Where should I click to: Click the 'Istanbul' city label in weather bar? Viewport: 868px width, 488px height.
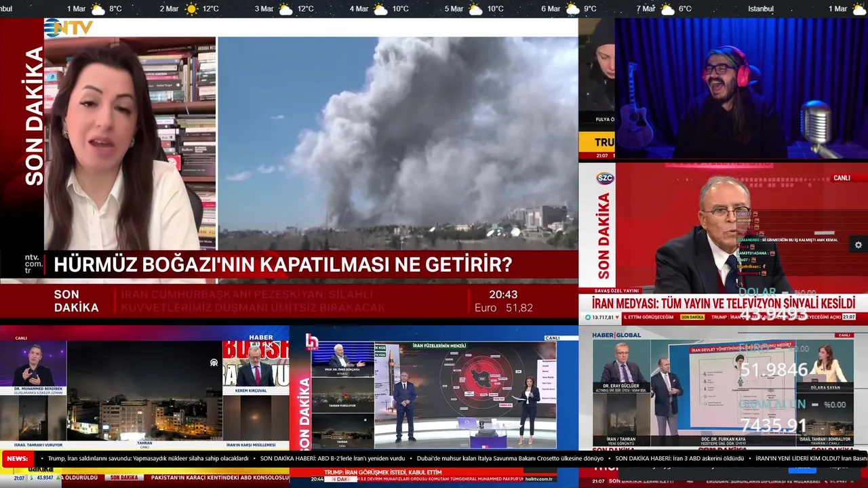(x=761, y=9)
